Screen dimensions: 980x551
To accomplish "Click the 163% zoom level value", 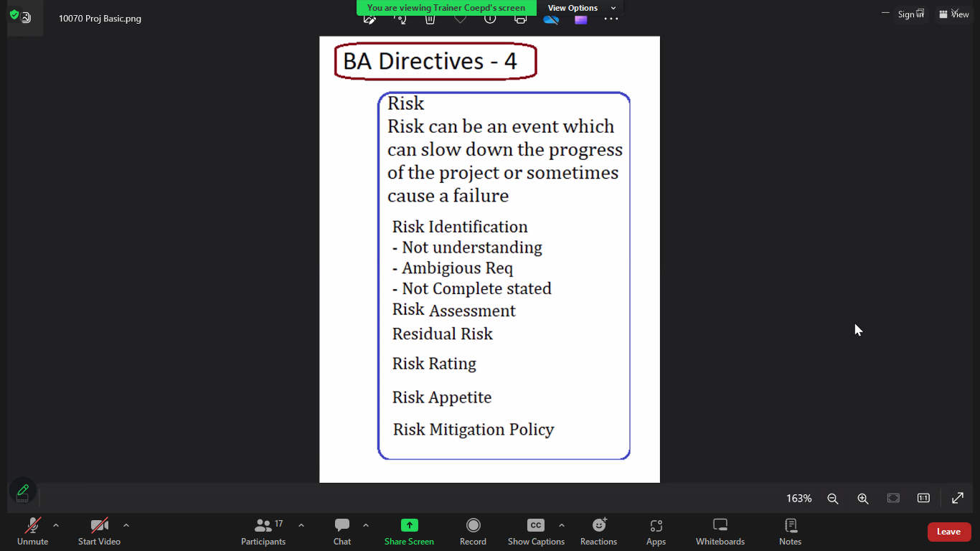I will point(798,498).
